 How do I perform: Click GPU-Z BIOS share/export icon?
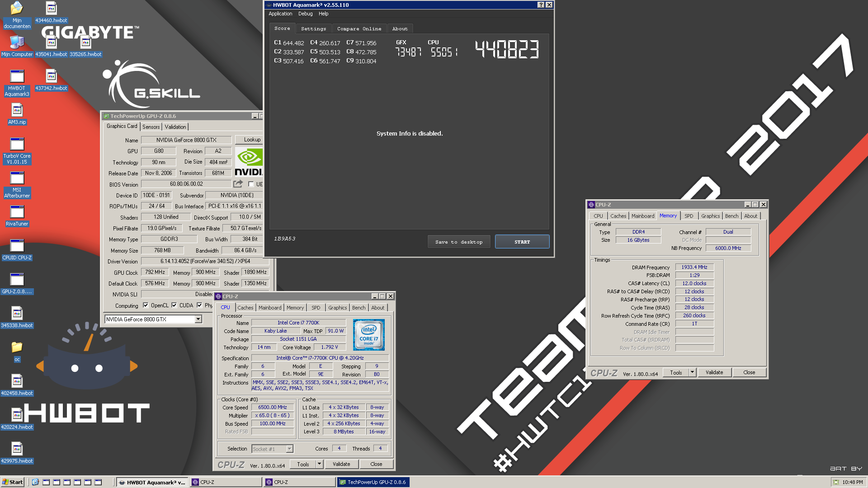pos(238,184)
